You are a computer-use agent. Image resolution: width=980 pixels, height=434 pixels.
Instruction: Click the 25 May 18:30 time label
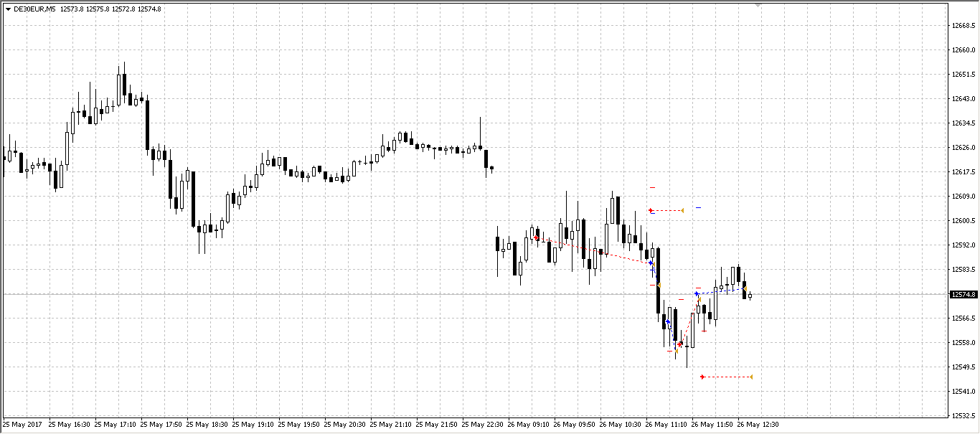click(208, 425)
